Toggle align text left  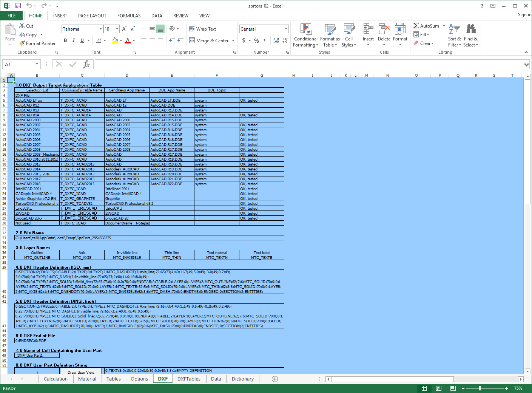pos(144,40)
